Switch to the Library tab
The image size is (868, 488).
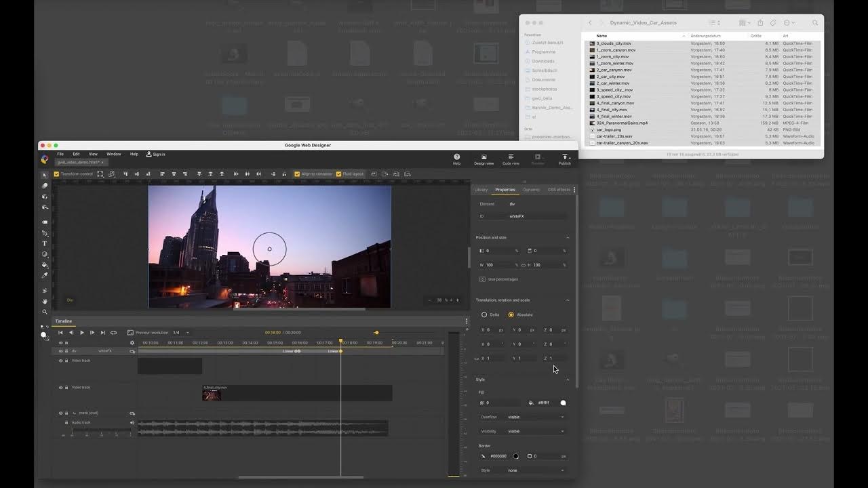click(481, 190)
